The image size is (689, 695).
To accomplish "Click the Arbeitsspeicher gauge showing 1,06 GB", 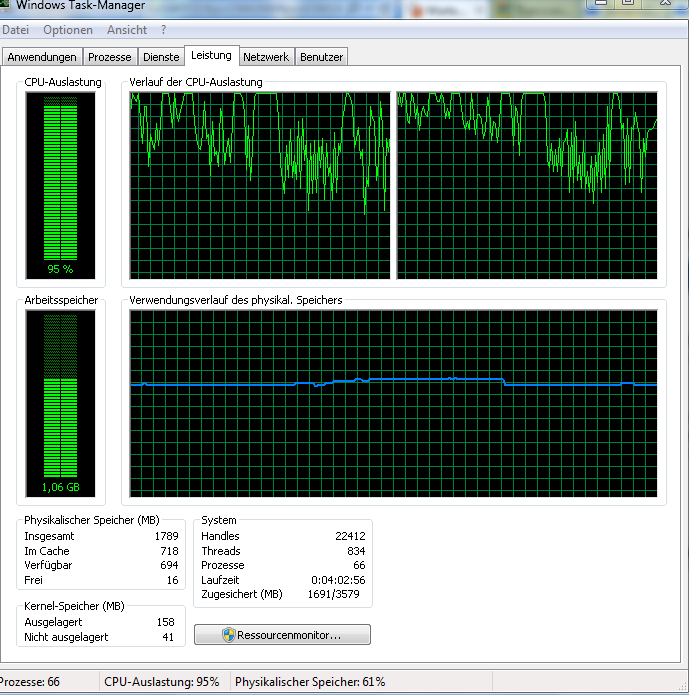I will coord(60,404).
